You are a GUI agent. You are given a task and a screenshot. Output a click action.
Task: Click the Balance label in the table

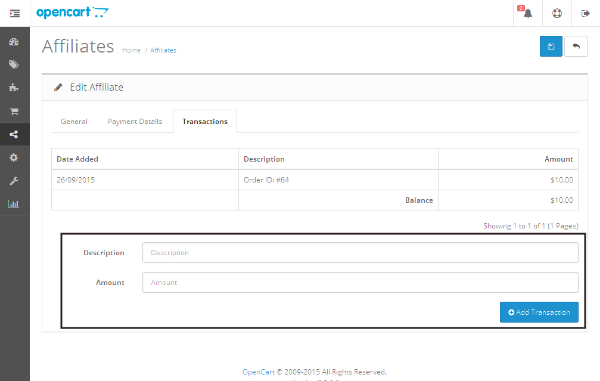419,200
